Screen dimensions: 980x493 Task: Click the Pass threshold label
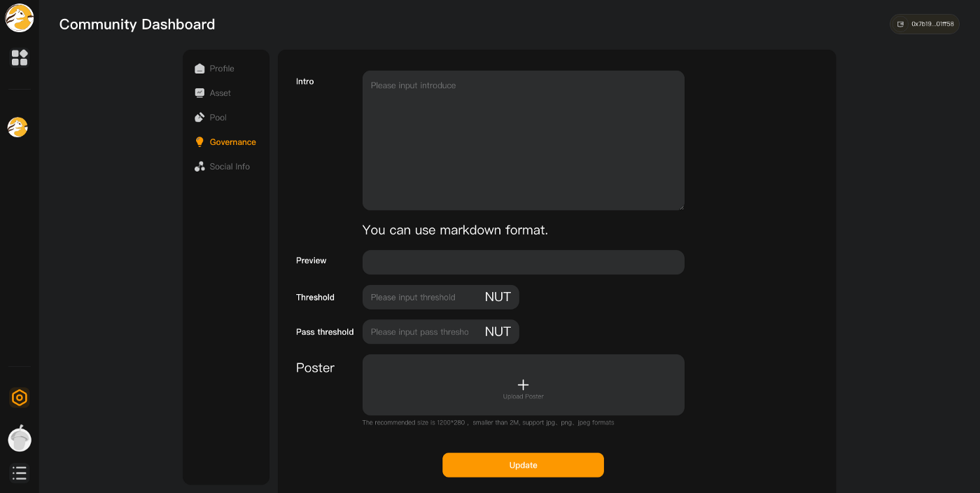coord(325,332)
